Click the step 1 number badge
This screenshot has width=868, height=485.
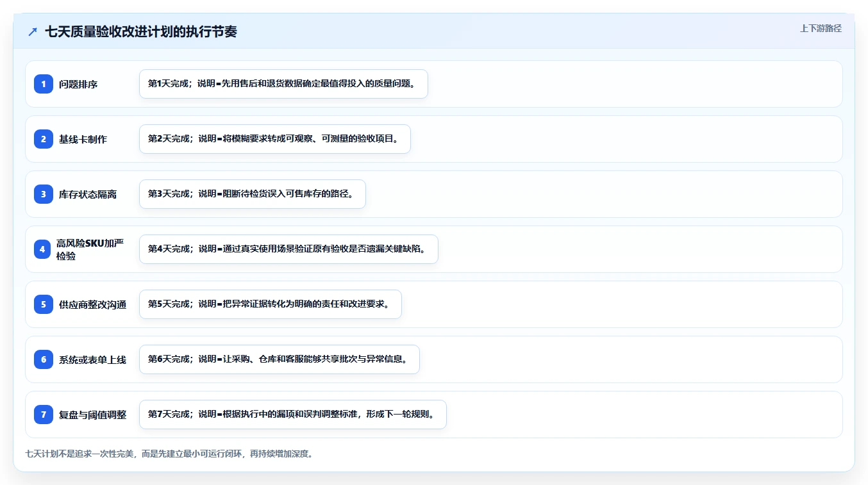(44, 84)
